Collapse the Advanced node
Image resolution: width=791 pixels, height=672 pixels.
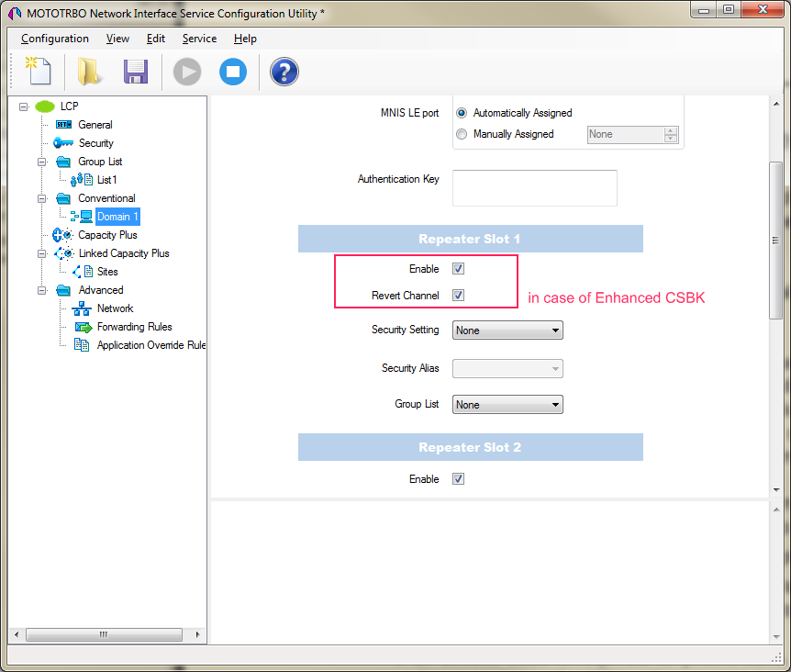pos(42,290)
